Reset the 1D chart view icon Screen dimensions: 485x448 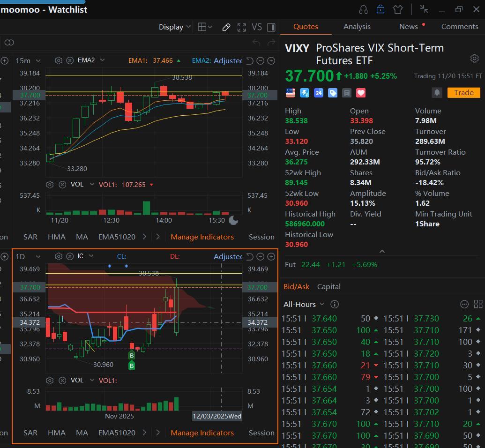point(250,256)
